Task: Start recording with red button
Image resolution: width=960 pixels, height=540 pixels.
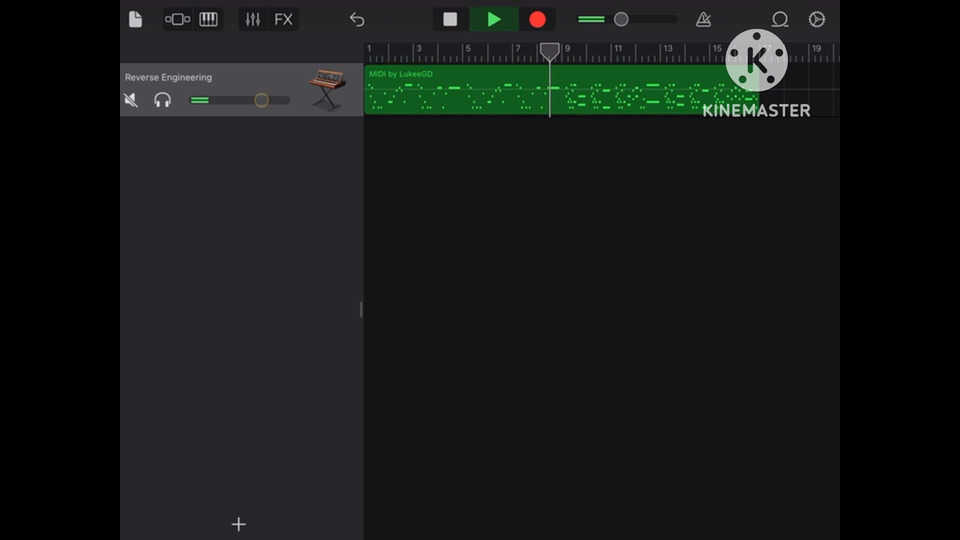Action: tap(538, 20)
